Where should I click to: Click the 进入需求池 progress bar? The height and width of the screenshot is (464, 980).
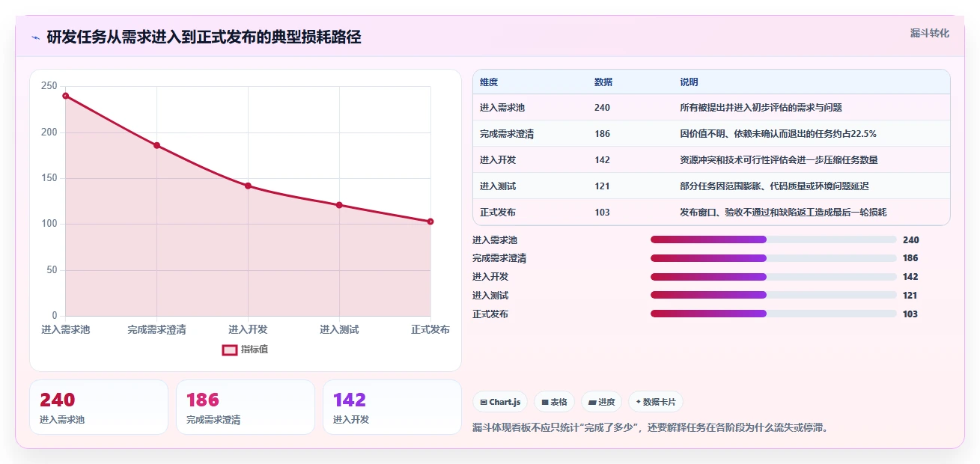(x=773, y=239)
